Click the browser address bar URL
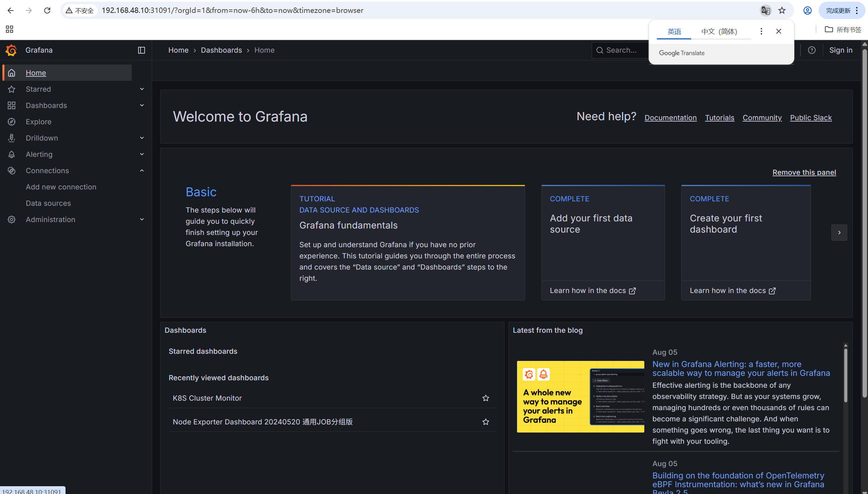The image size is (868, 494). click(x=232, y=11)
